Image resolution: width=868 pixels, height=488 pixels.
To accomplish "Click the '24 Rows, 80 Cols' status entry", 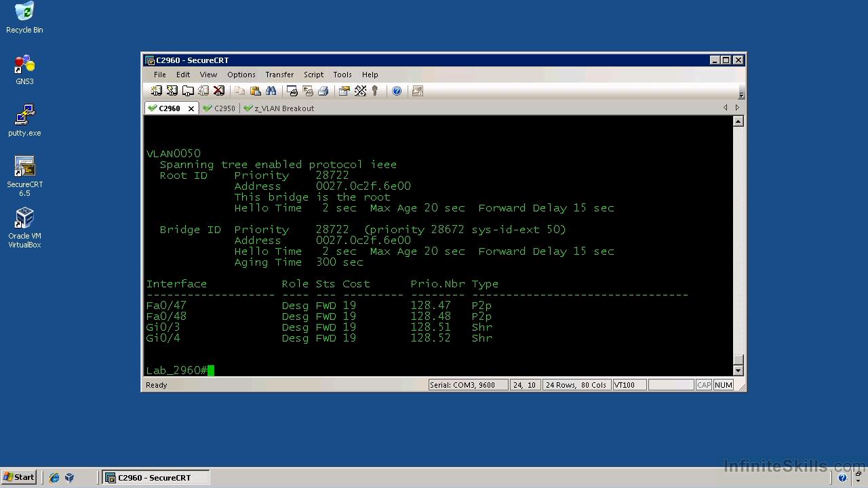I will point(576,385).
